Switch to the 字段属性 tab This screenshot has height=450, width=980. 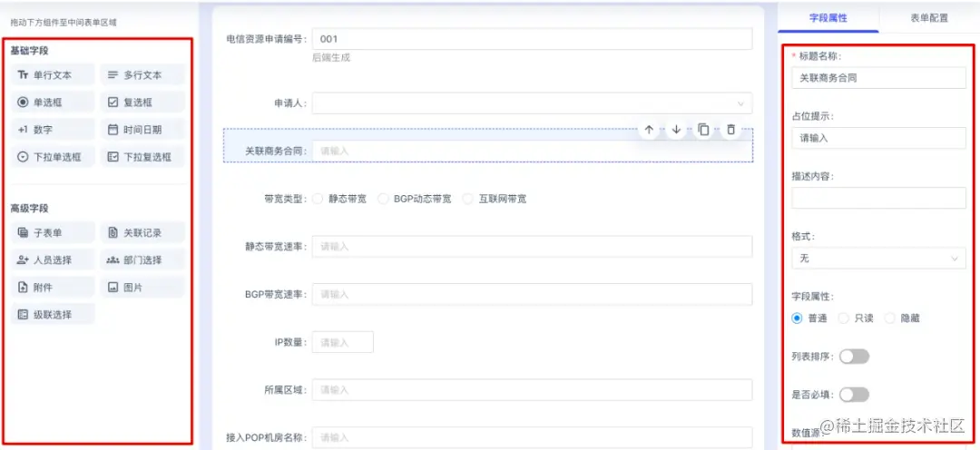pyautogui.click(x=828, y=18)
